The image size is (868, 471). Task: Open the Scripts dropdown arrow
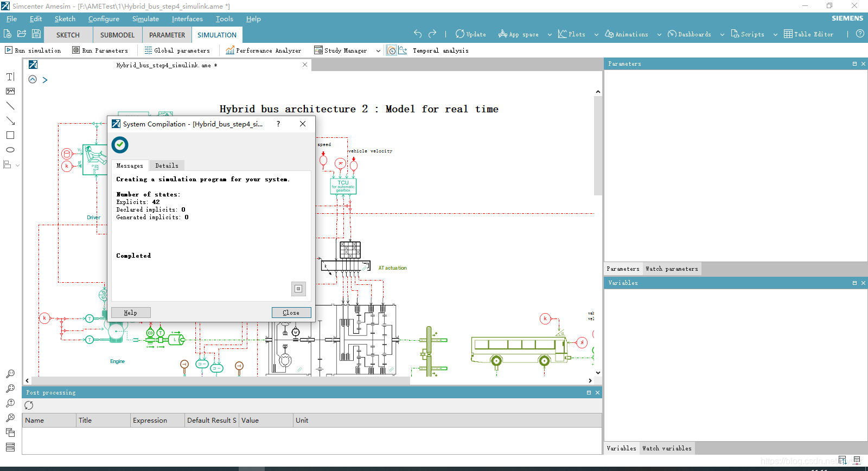775,34
